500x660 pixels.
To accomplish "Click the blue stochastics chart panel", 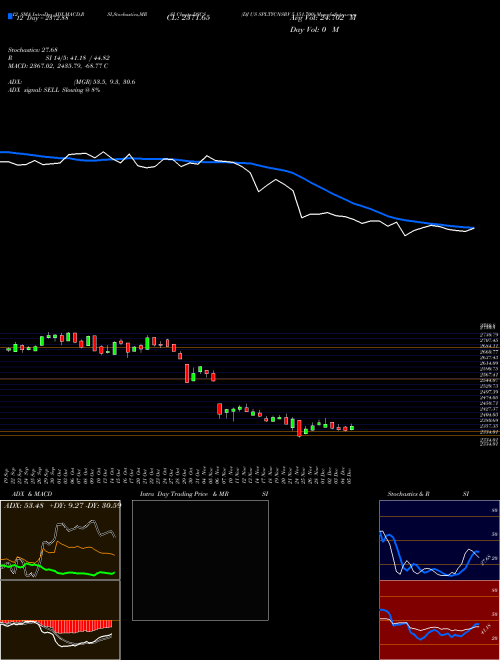I will [439, 540].
